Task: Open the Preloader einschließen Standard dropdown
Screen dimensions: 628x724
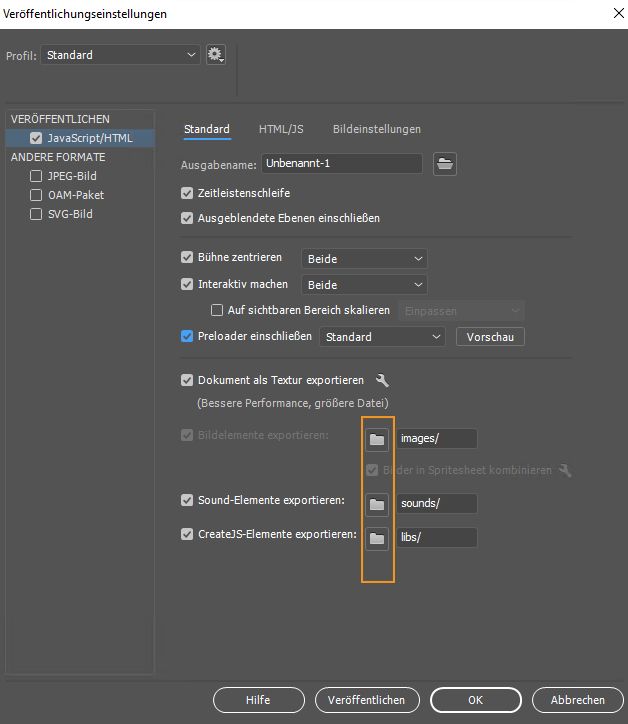Action: [x=382, y=337]
